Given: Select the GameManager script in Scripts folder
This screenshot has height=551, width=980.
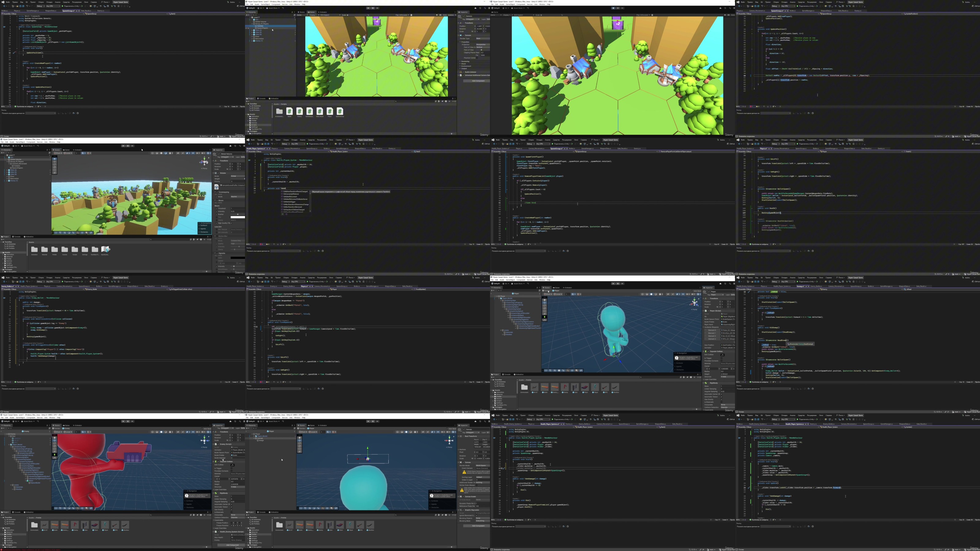Looking at the screenshot, I should tap(310, 111).
